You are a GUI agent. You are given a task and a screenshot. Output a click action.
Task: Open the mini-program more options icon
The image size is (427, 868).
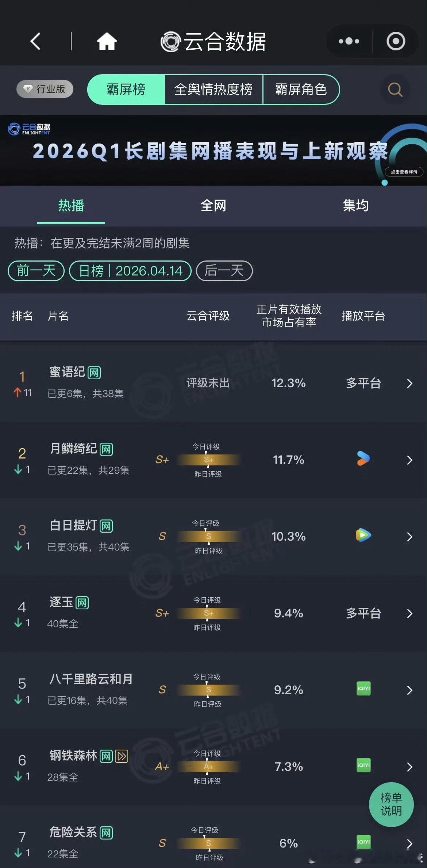[348, 41]
